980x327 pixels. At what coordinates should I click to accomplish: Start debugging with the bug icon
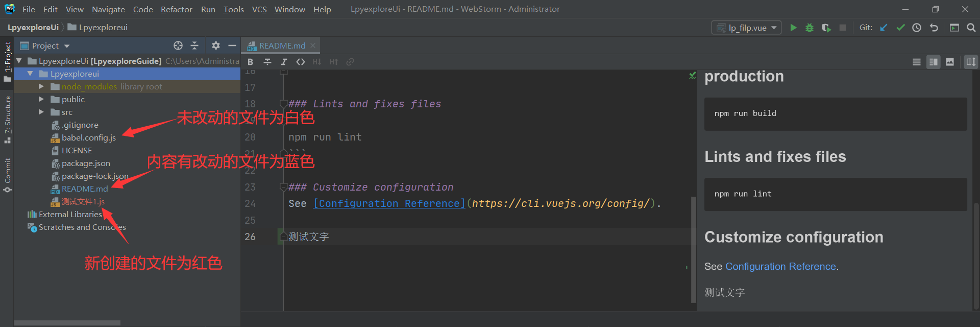tap(810, 28)
